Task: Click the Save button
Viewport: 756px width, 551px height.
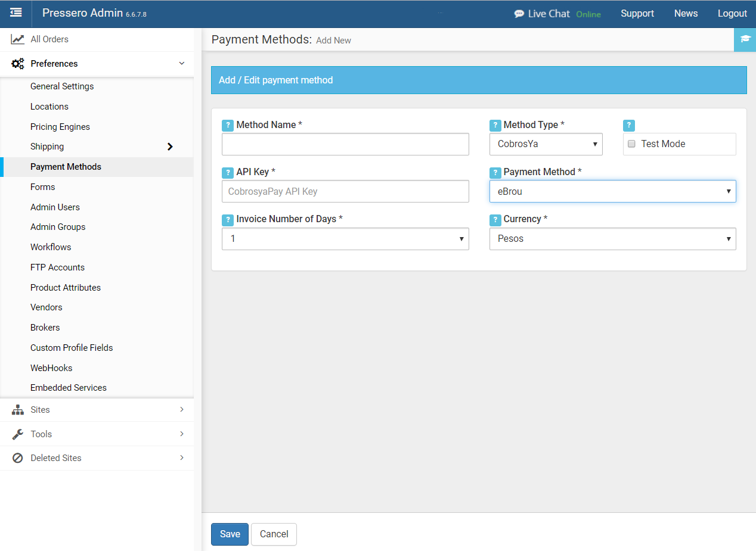Action: point(230,534)
